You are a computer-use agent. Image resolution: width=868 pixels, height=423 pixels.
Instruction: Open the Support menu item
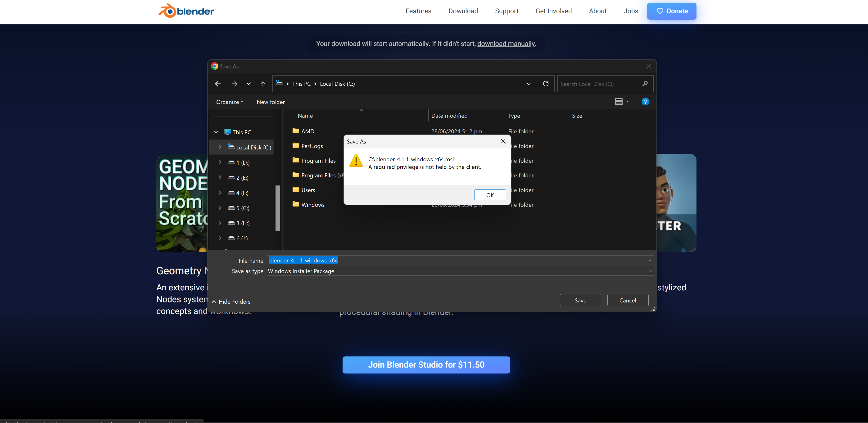tap(506, 11)
